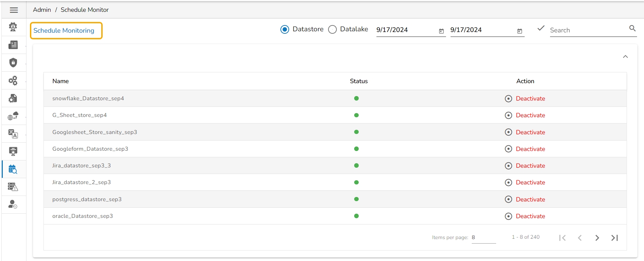Image resolution: width=644 pixels, height=261 pixels.
Task: Collapse the panel with the chevron up
Action: pos(625,57)
